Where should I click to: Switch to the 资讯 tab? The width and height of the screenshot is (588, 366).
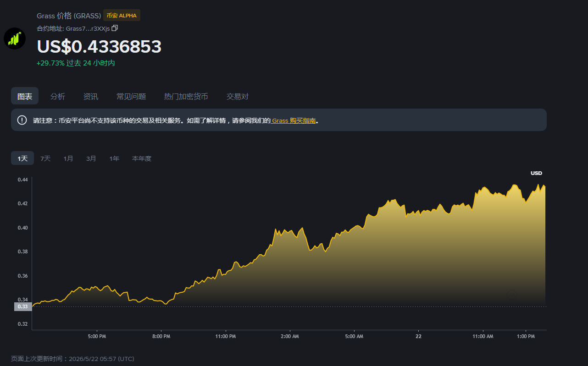click(x=91, y=96)
